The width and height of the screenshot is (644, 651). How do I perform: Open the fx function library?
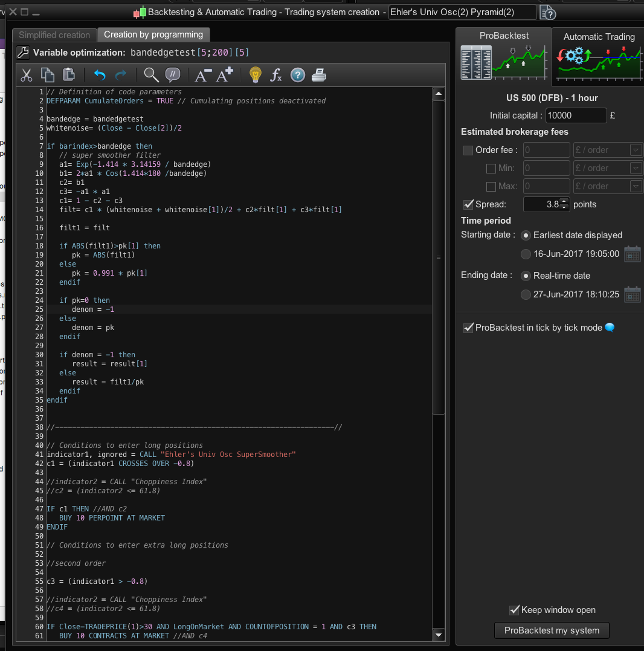(x=276, y=75)
